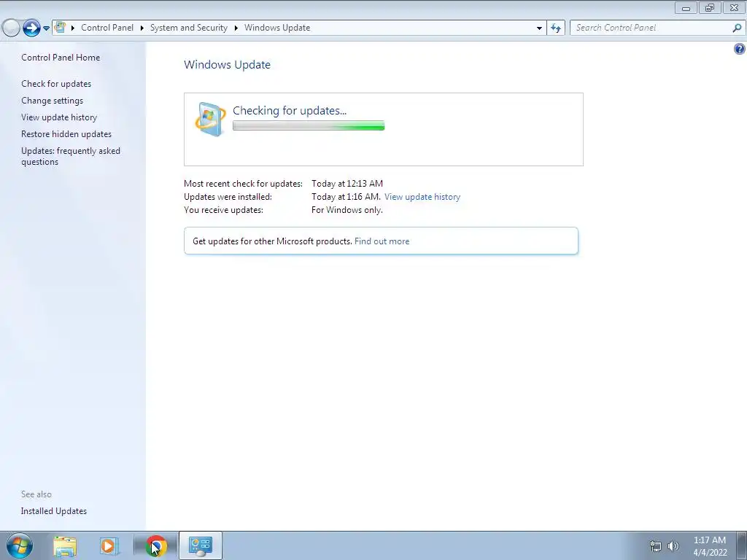
Task: Expand the arrow after Control Panel breadcrumb
Action: (142, 28)
